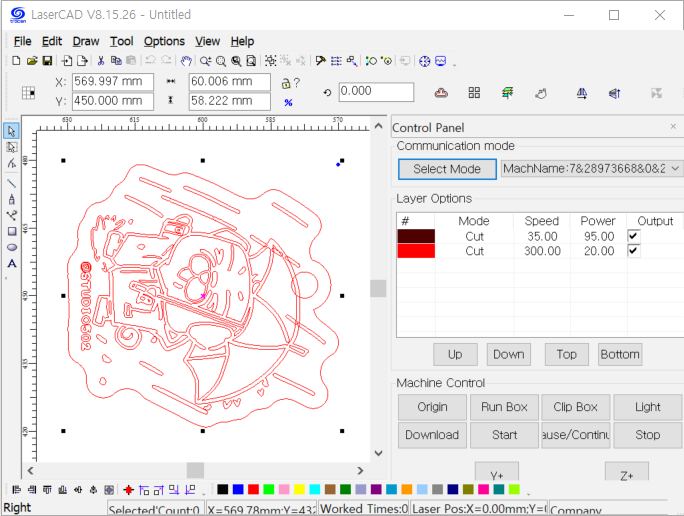684x516 pixels.
Task: Open the View menu
Action: [x=207, y=41]
